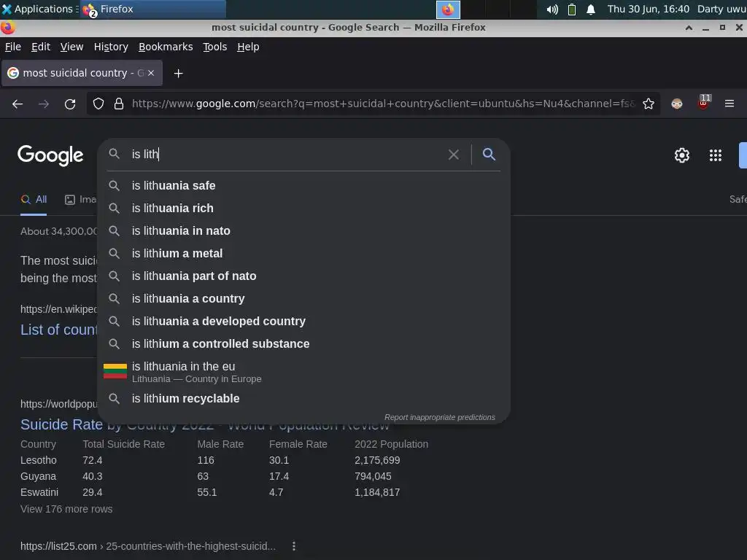Open the 'Darty uwu' user menu
This screenshot has width=747, height=560.
[721, 9]
